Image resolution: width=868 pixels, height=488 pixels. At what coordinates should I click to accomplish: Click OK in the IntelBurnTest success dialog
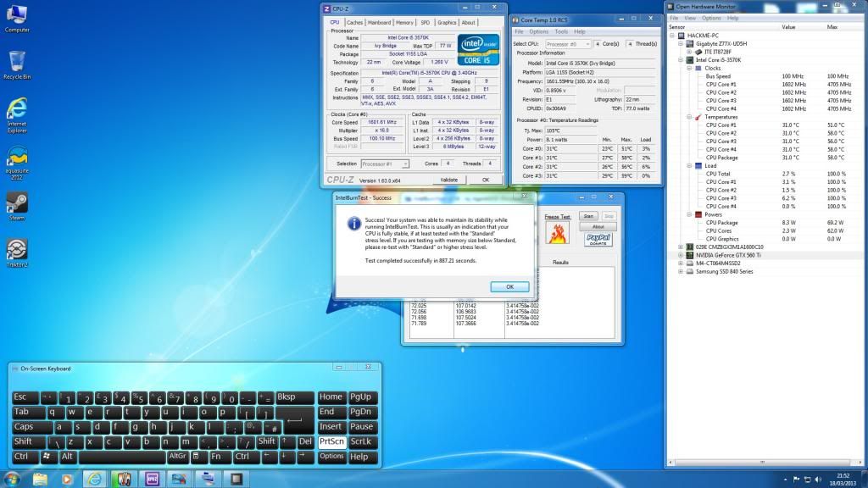509,286
